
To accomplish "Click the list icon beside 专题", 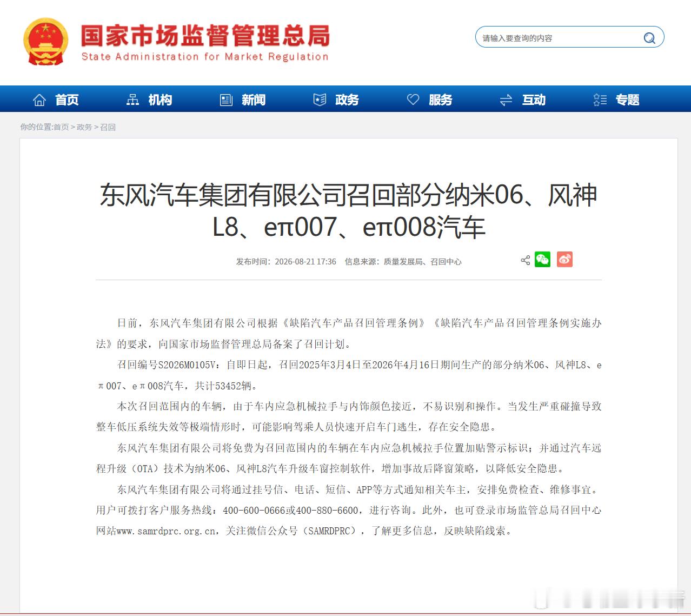I will pyautogui.click(x=600, y=100).
